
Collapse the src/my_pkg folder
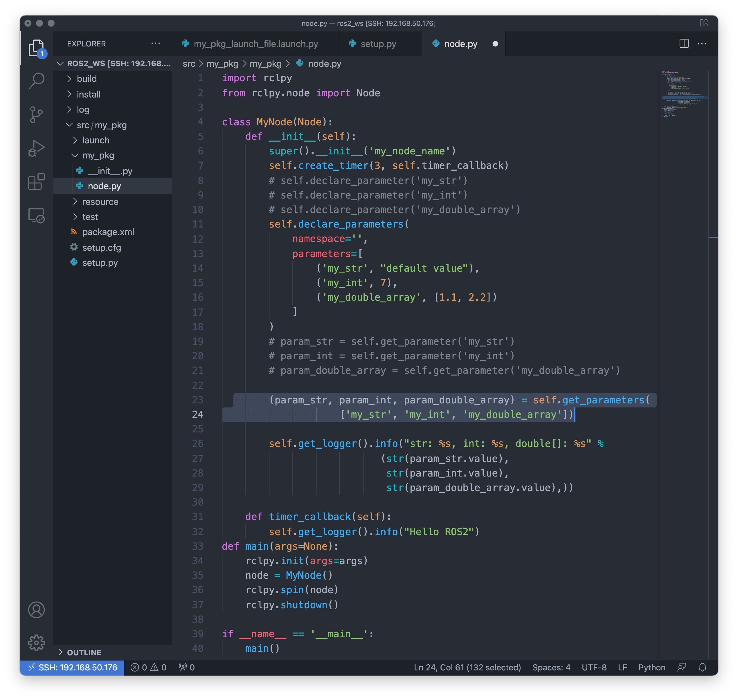(x=101, y=125)
